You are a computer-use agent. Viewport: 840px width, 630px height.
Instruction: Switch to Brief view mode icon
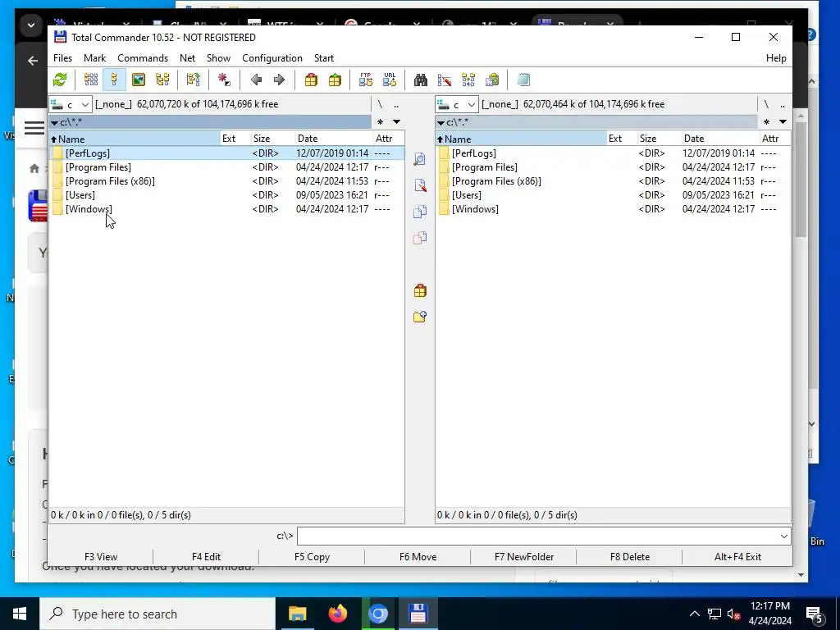pyautogui.click(x=90, y=80)
